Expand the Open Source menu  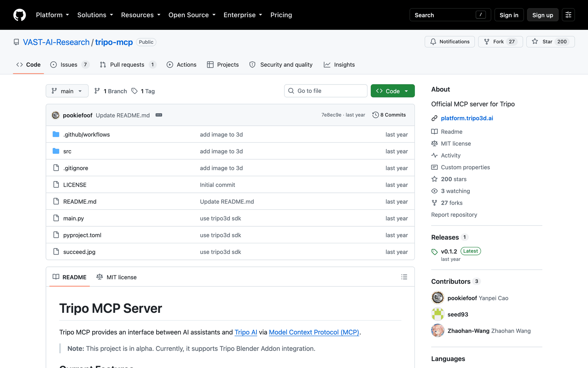(192, 15)
